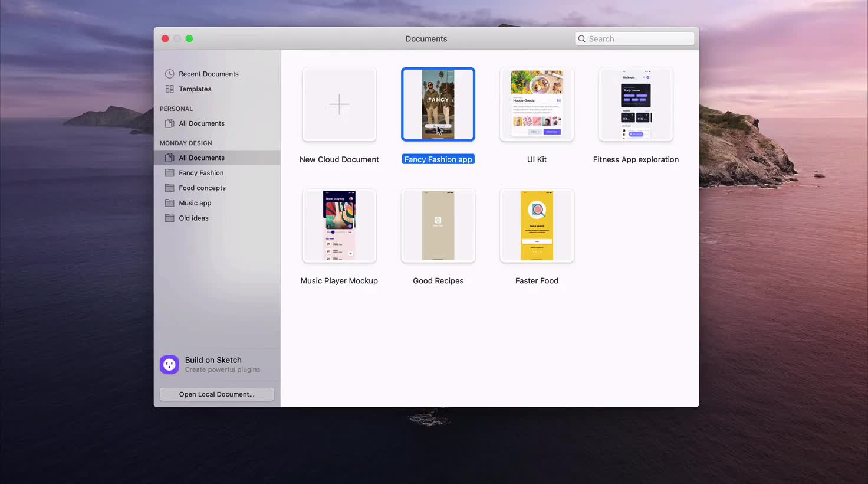Click the UI Kit document name
Screen dimensions: 868x484
[x=537, y=159]
